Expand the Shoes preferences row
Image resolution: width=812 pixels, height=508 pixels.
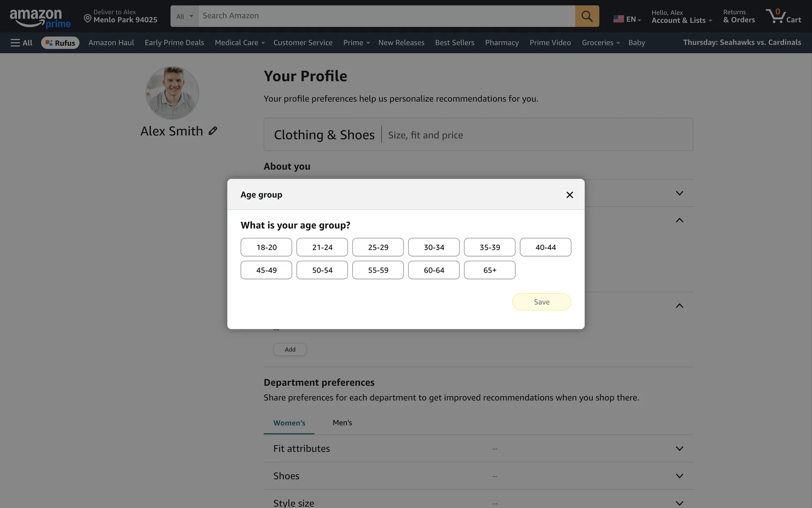click(x=679, y=476)
